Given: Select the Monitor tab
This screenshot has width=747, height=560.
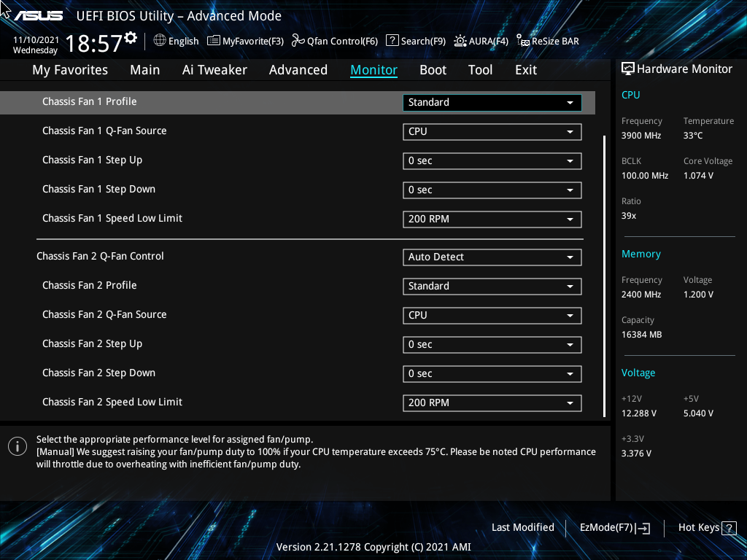Looking at the screenshot, I should [x=374, y=70].
